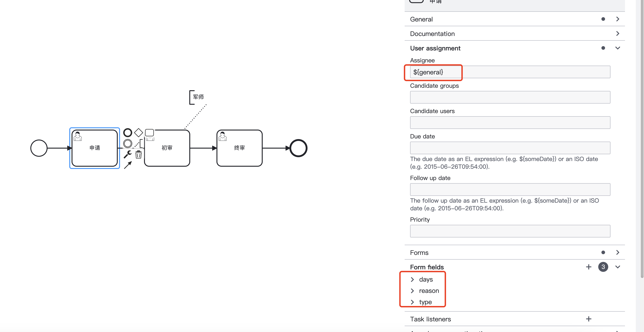644x332 pixels.
Task: Expand the reason form field entry
Action: [412, 290]
